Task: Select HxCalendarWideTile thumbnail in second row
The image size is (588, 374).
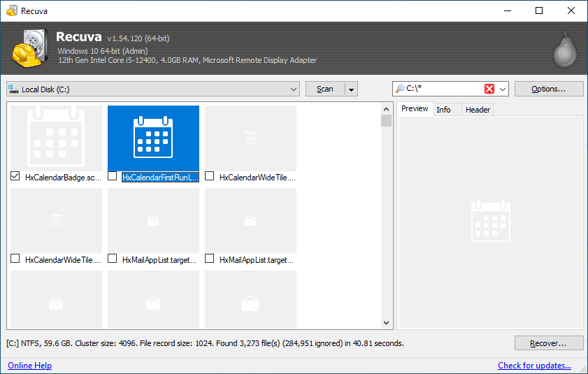Action: coord(56,221)
